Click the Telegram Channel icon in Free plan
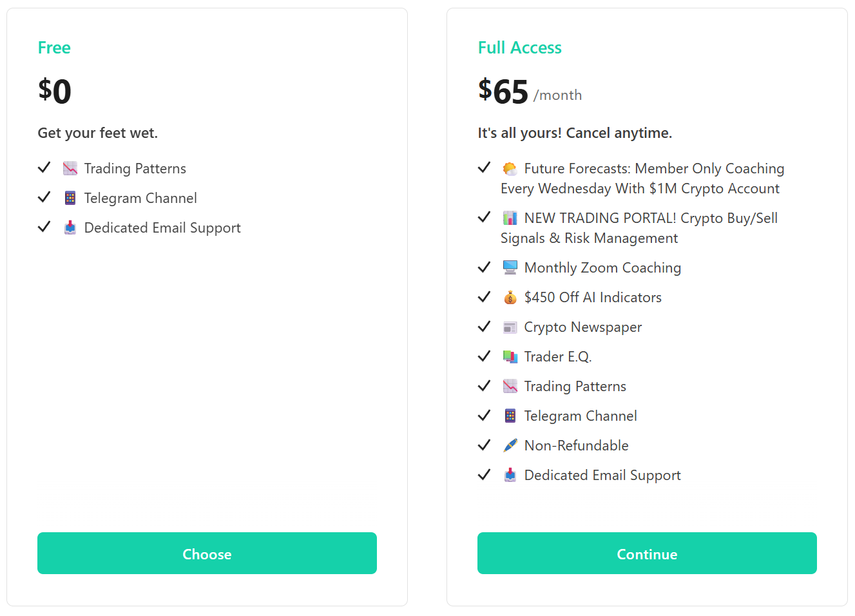 (x=70, y=198)
